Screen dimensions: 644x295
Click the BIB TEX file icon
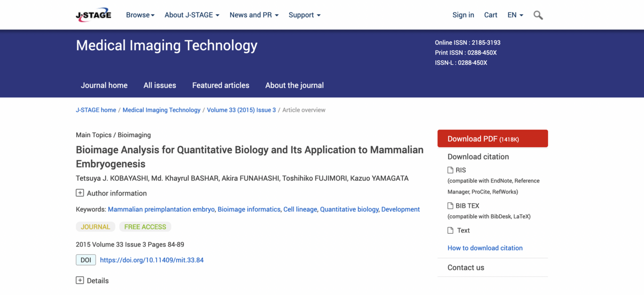tap(451, 206)
